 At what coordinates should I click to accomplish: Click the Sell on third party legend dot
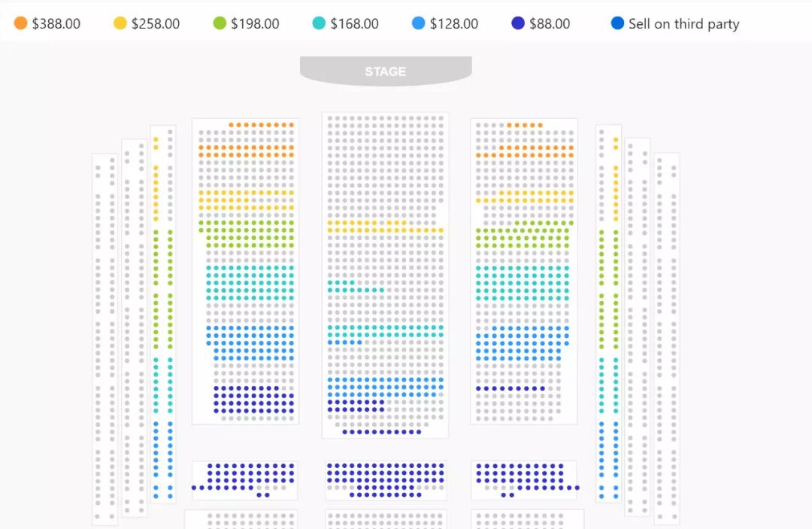617,23
